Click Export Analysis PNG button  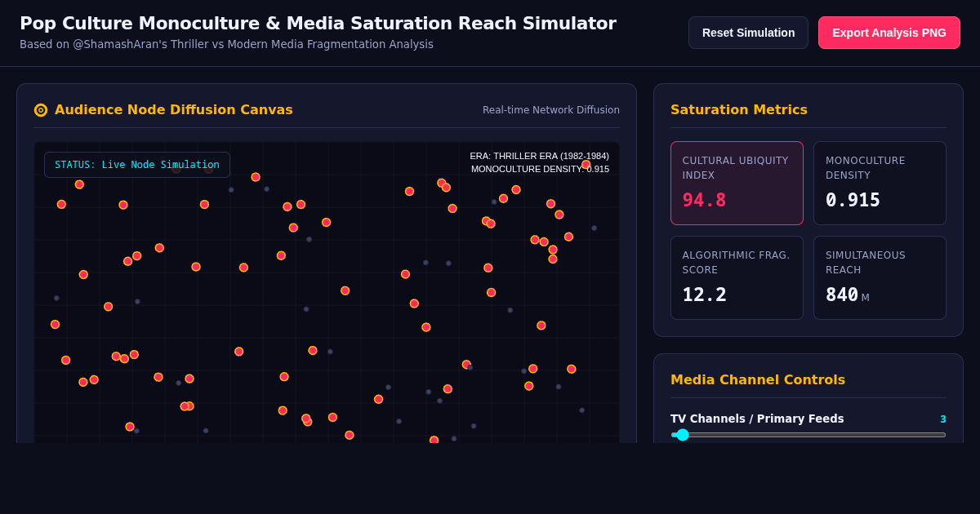889,33
